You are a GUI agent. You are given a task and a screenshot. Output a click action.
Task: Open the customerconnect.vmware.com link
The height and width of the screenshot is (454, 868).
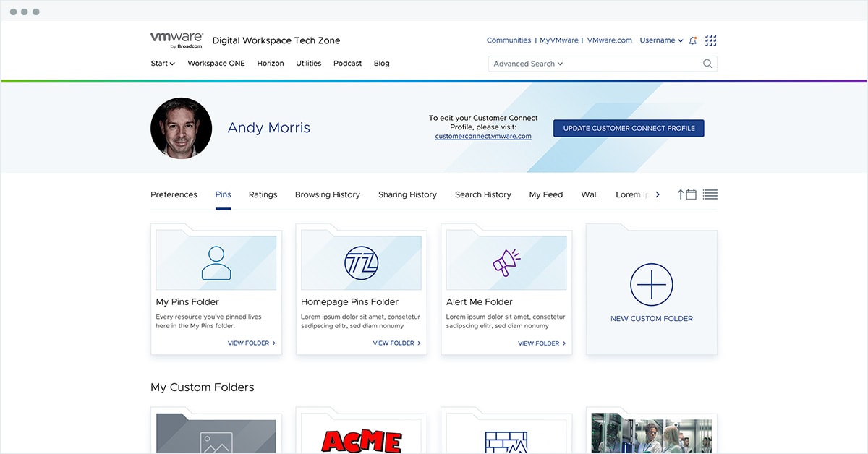coord(483,136)
